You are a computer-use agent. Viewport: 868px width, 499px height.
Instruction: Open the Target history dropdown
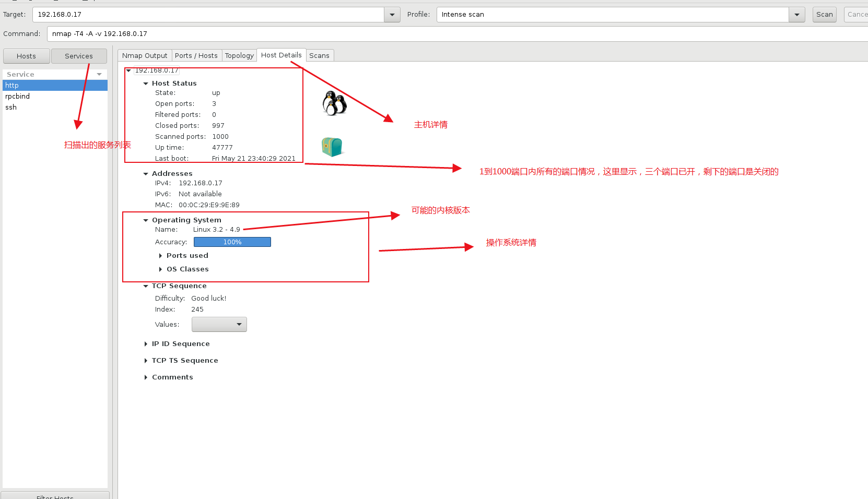point(391,14)
